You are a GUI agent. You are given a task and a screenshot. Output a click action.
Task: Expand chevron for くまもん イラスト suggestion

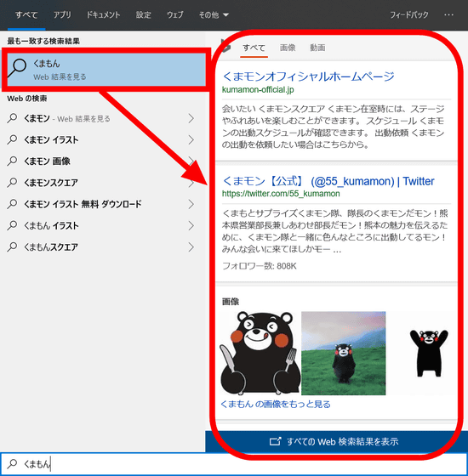(191, 225)
